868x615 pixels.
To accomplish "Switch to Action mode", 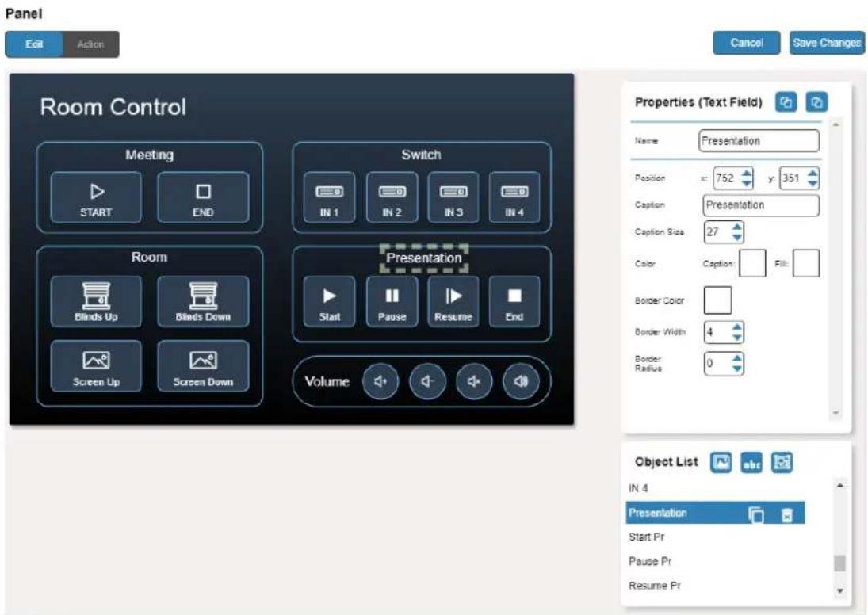I will pos(91,44).
